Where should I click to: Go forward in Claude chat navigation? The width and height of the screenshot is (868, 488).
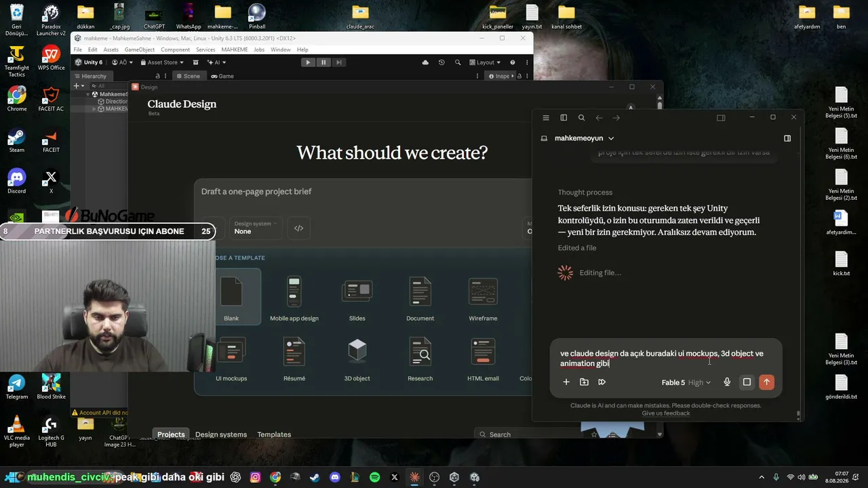616,118
